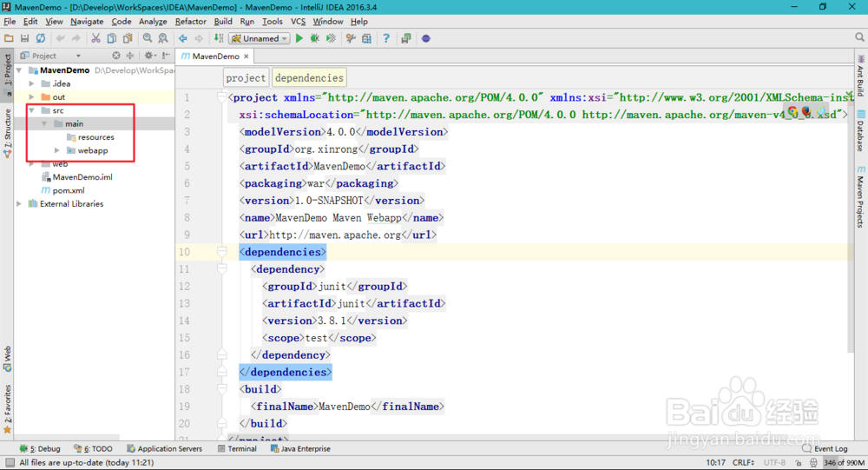868x470 pixels.
Task: Collapse the MavenDemo root node
Action: 19,70
